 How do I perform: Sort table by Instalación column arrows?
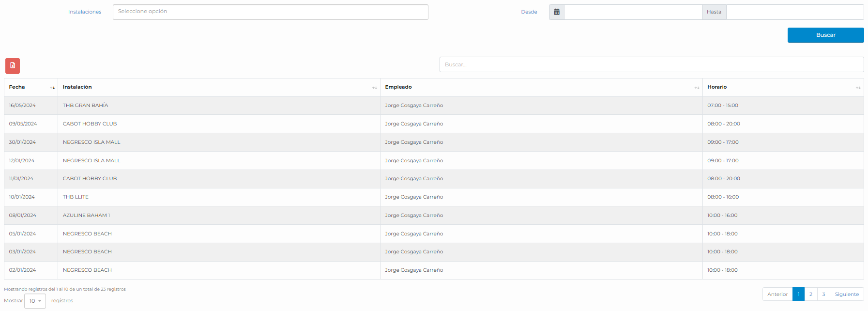(x=374, y=88)
